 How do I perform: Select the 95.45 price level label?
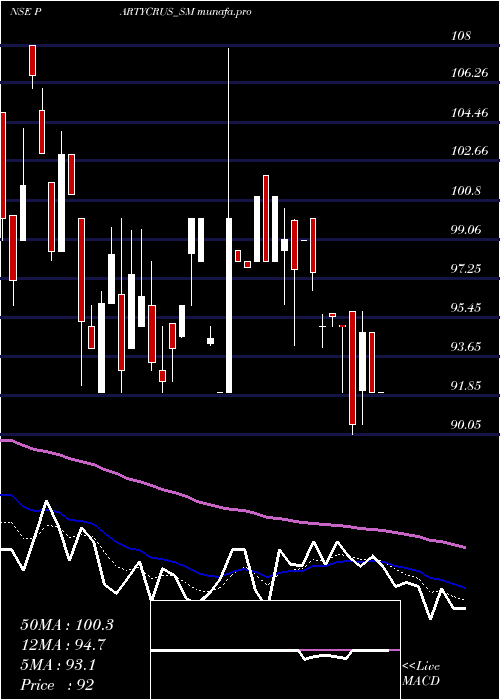(466, 308)
